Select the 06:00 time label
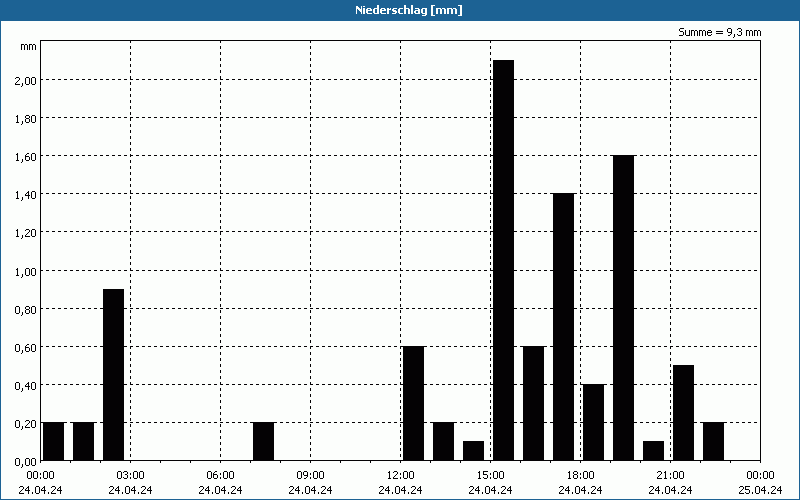 (x=220, y=476)
